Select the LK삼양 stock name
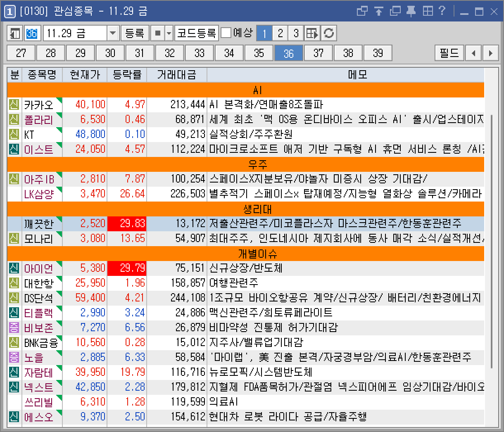 39,194
